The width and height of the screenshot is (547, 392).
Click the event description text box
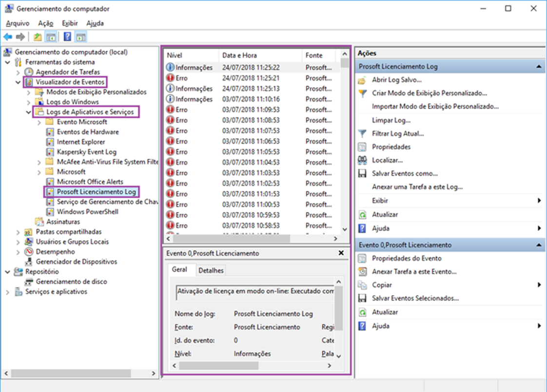pos(254,292)
